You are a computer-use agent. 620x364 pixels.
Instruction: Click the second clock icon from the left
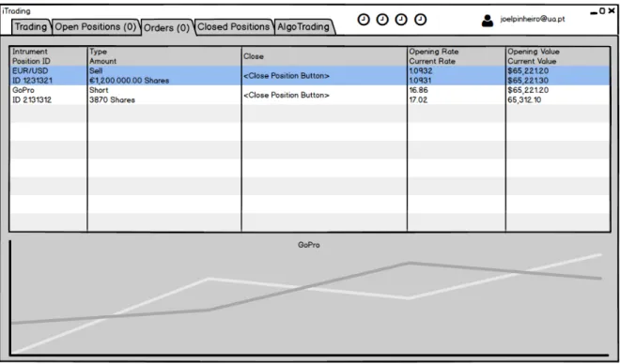(382, 20)
